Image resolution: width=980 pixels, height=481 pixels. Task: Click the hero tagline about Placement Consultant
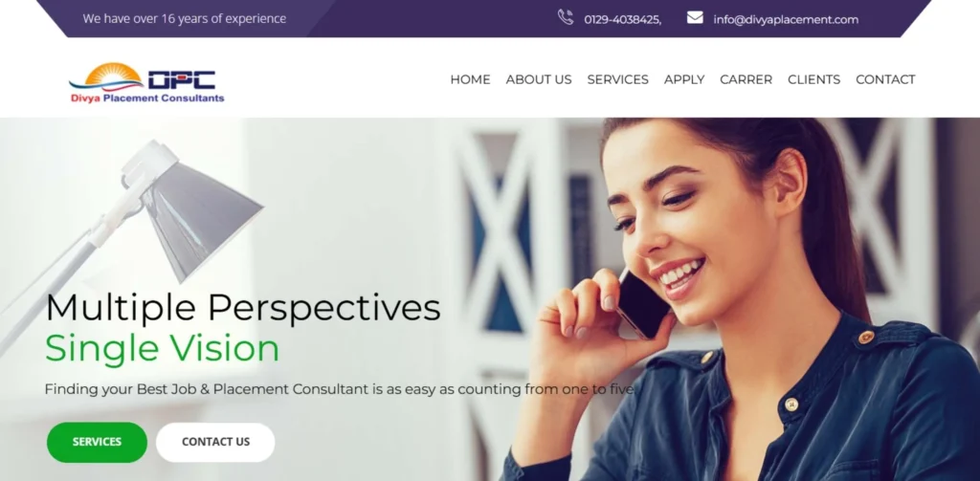(x=340, y=389)
